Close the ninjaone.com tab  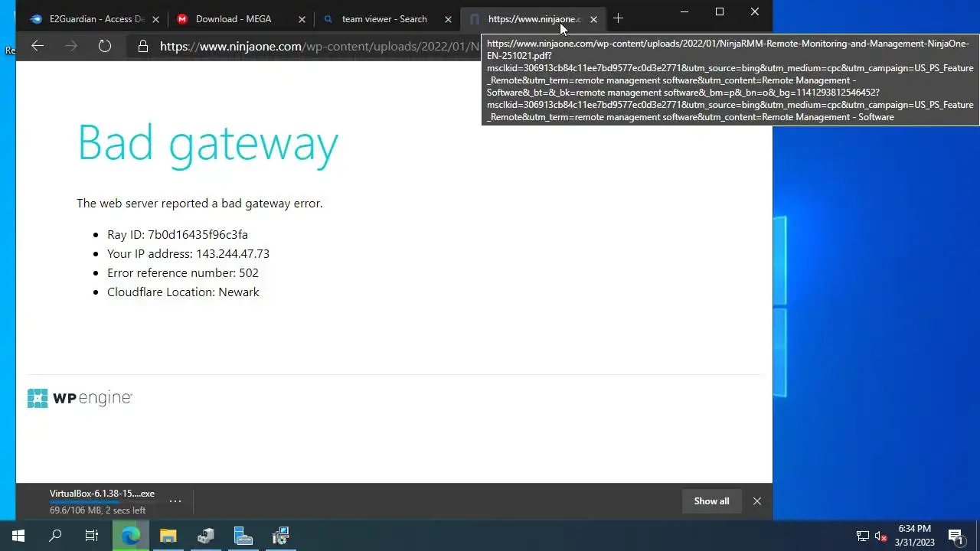coord(593,19)
